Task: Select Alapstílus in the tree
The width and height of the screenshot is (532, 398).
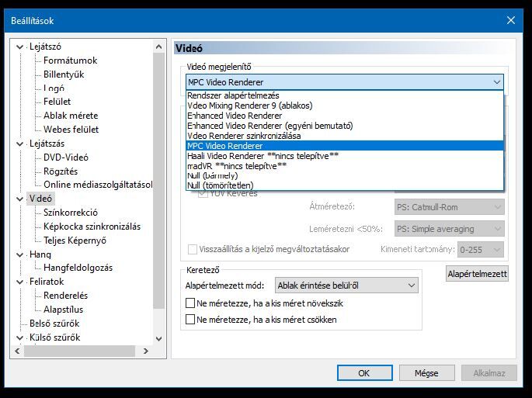Action: click(x=63, y=310)
